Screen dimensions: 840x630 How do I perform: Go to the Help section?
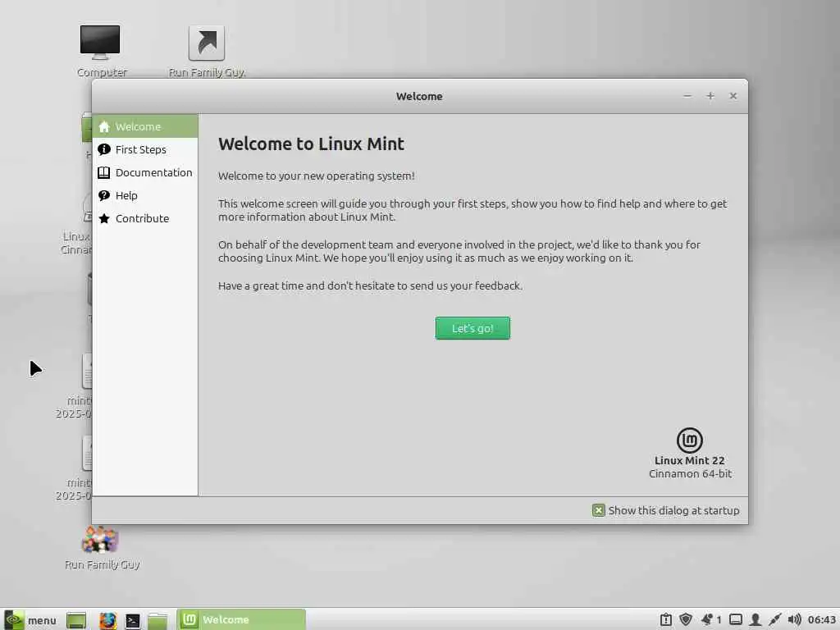point(145,195)
